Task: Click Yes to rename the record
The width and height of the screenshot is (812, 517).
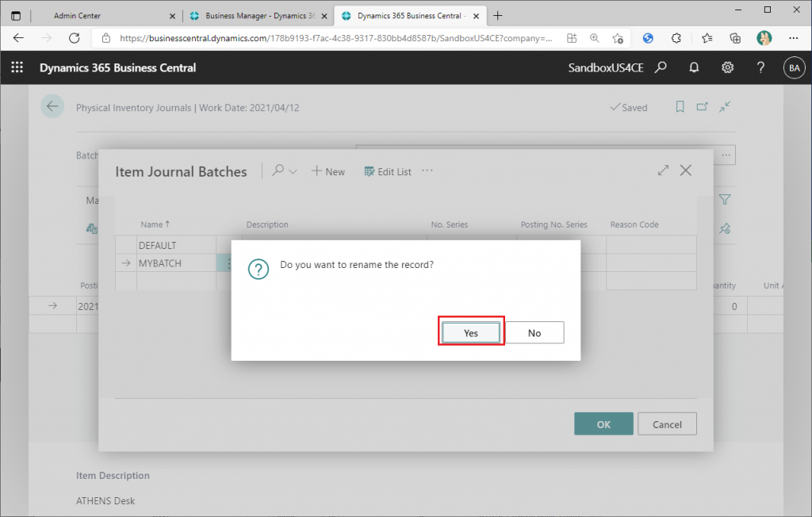Action: (x=471, y=333)
